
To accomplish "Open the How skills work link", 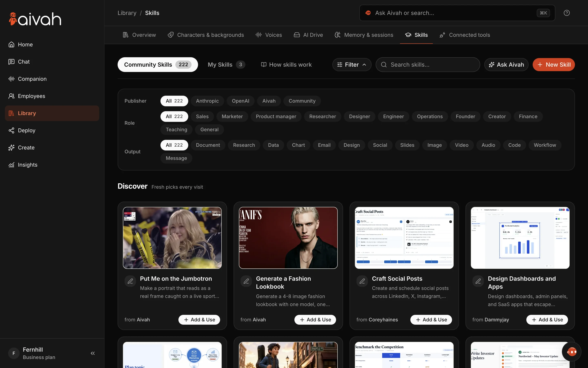I will [286, 64].
